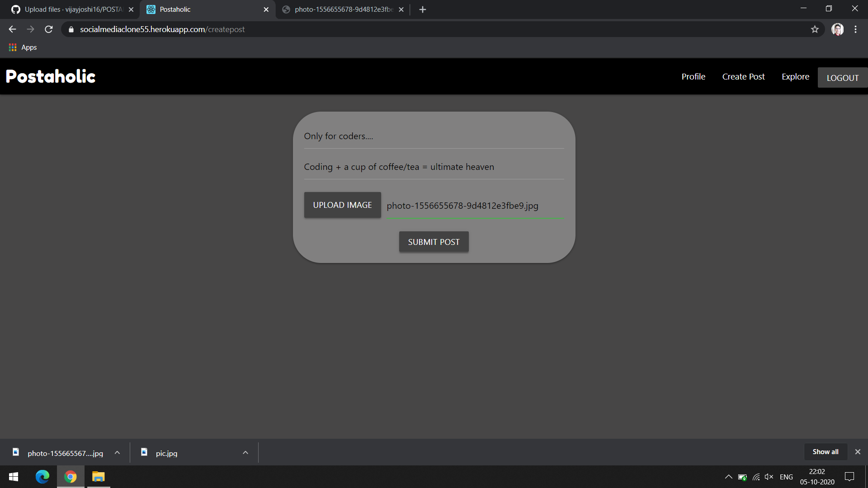This screenshot has height=488, width=868.
Task: Open Microsoft Edge from the taskbar
Action: [42, 477]
